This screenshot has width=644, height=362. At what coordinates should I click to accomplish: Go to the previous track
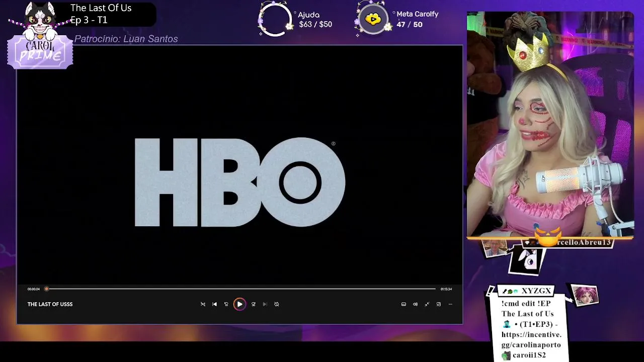214,304
